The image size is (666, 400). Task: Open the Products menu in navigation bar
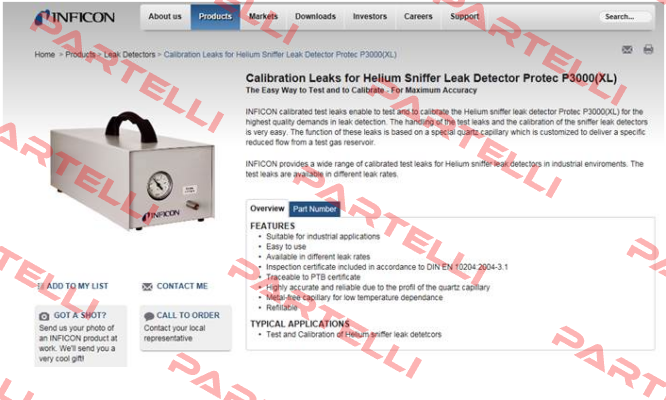pyautogui.click(x=215, y=17)
